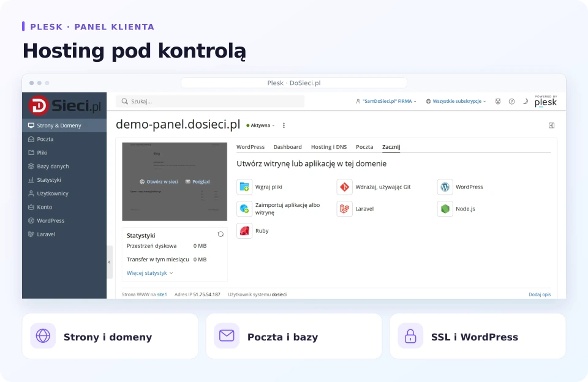Open Poczta in the sidebar
The image size is (588, 382).
point(64,139)
